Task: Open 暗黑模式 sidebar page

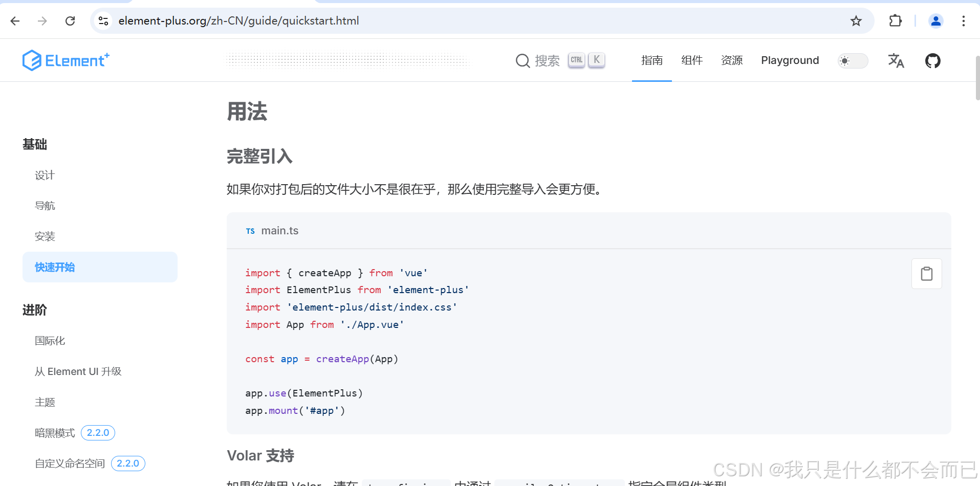Action: pyautogui.click(x=55, y=433)
